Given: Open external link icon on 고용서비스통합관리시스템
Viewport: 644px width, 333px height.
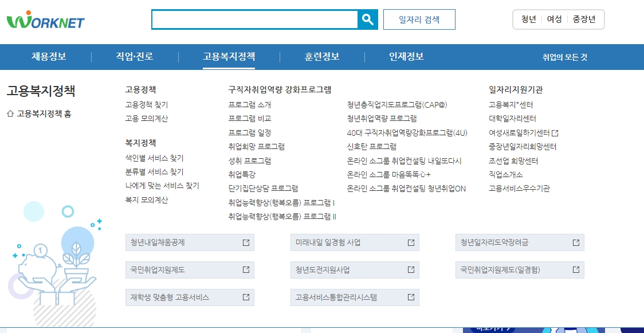Looking at the screenshot, I should tap(410, 297).
